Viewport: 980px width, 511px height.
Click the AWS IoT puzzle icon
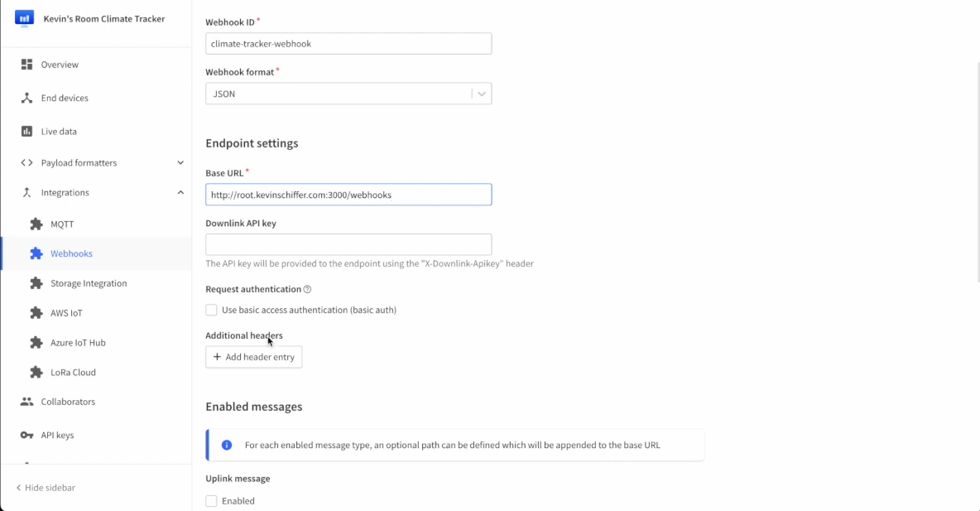point(36,313)
